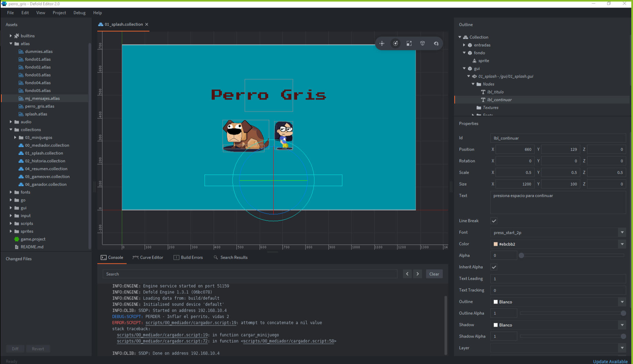Select the Rotate tool in scene toolbar
The width and height of the screenshot is (633, 364).
coord(395,44)
